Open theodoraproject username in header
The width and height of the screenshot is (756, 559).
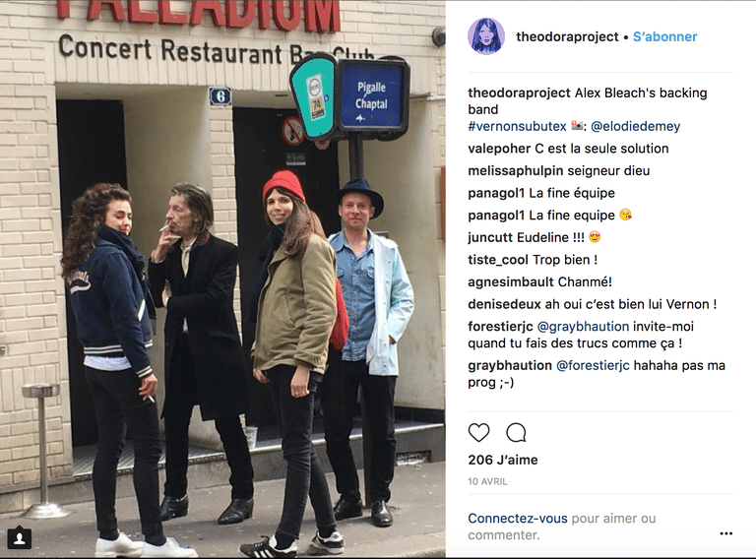coord(567,36)
